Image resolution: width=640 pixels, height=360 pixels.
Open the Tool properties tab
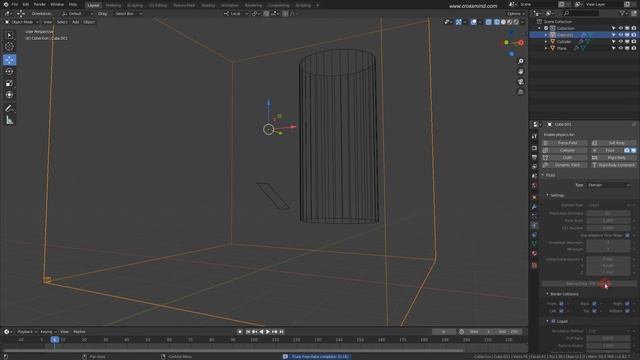pos(534,136)
